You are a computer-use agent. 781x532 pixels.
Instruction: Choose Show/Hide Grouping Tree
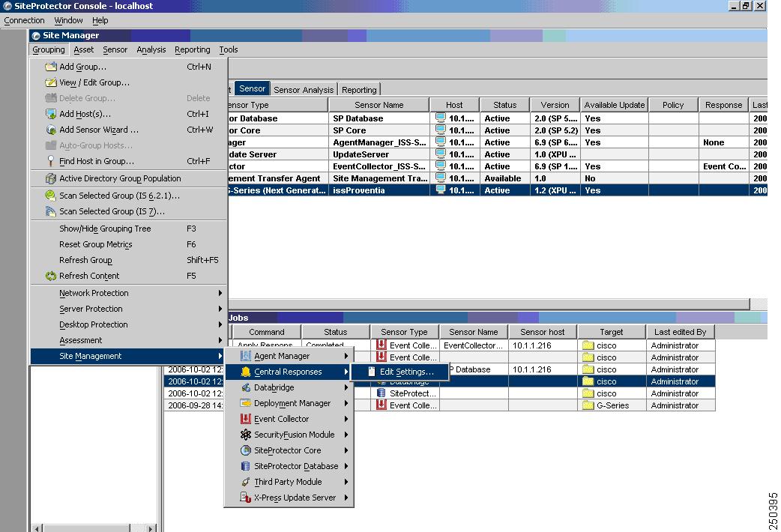128,229
